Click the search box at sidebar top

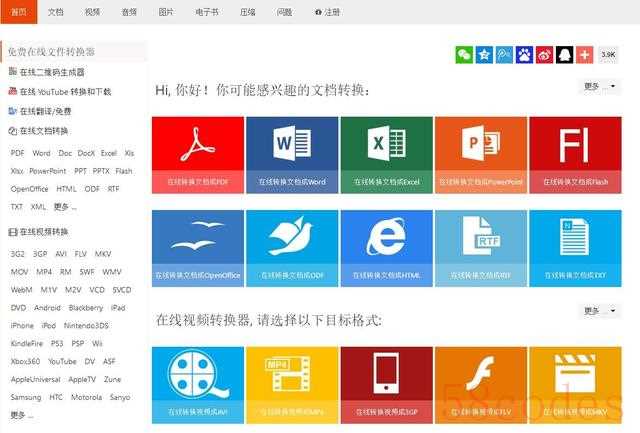(x=74, y=51)
